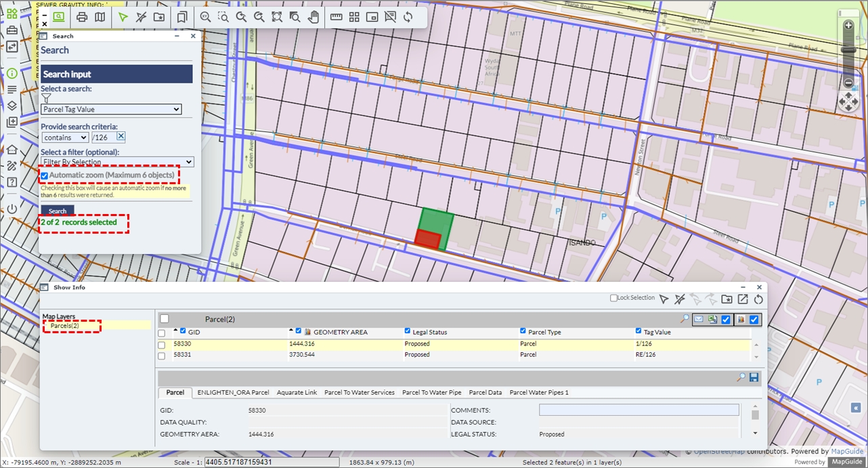Click the save icon in Show Info panel
Viewport: 868px width, 468px height.
754,377
